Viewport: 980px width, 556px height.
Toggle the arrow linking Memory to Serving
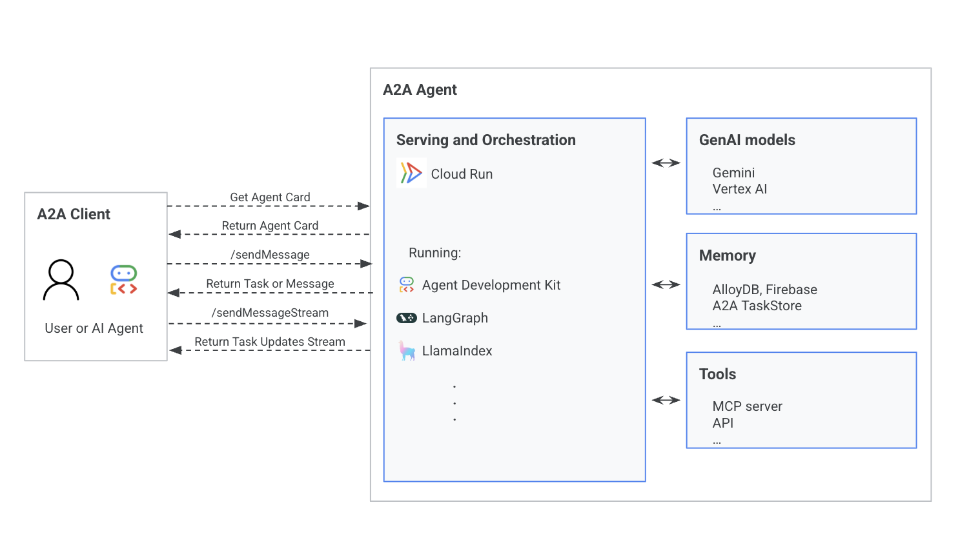[x=665, y=284]
